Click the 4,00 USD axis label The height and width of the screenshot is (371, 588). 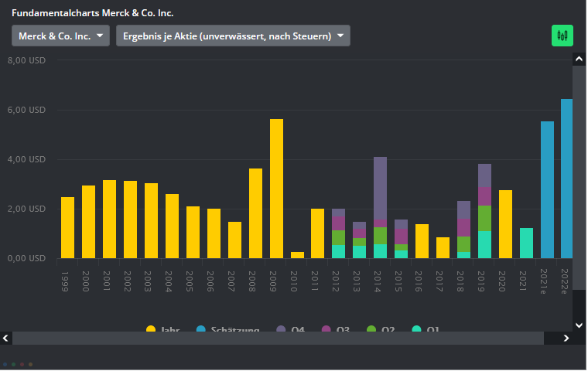coord(26,159)
